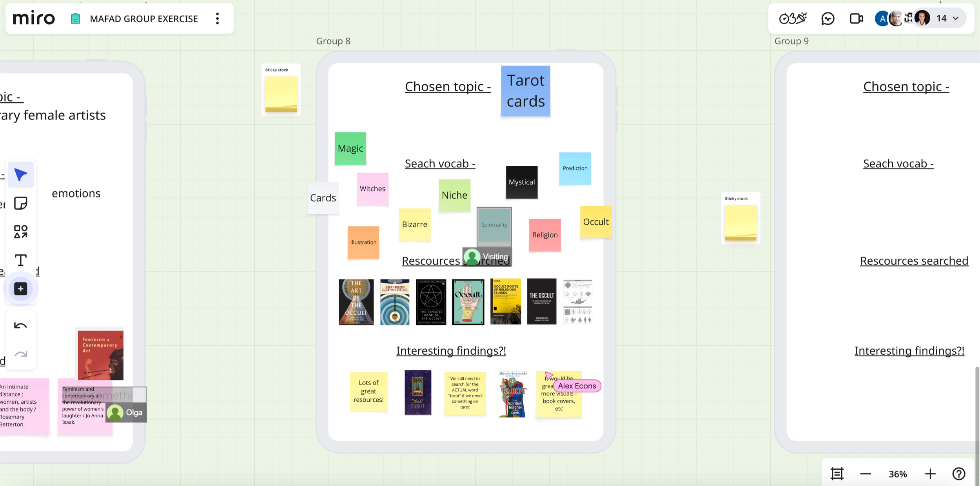The image size is (980, 486).
Task: Open board options three-dot menu
Action: click(217, 18)
